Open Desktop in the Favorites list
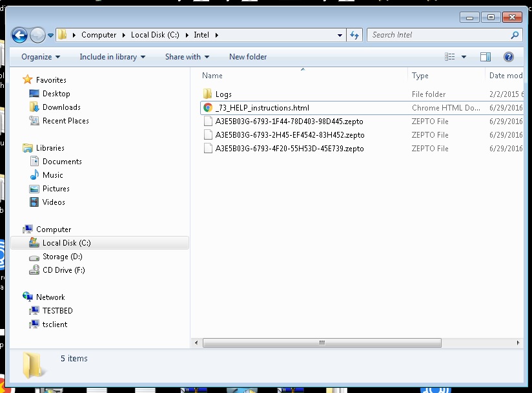Screen dimensions: 532x393 coord(56,94)
